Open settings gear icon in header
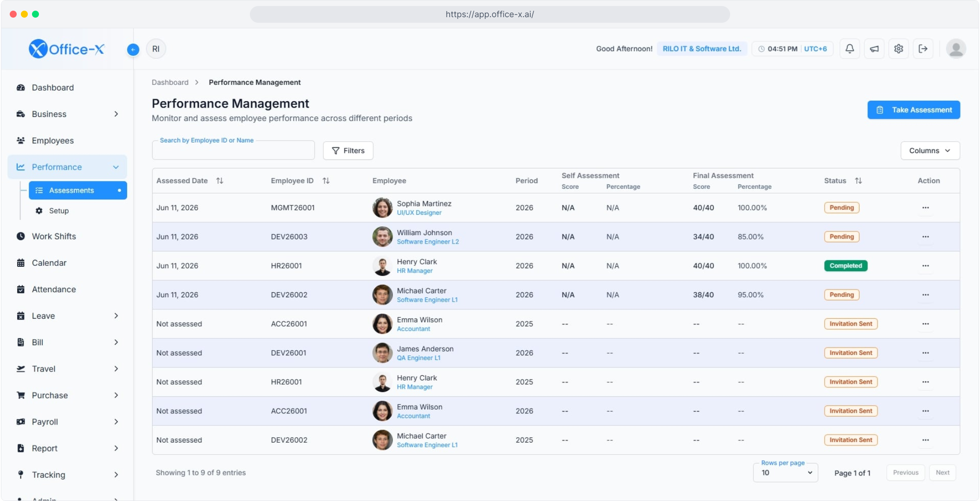The width and height of the screenshot is (980, 501). 898,49
